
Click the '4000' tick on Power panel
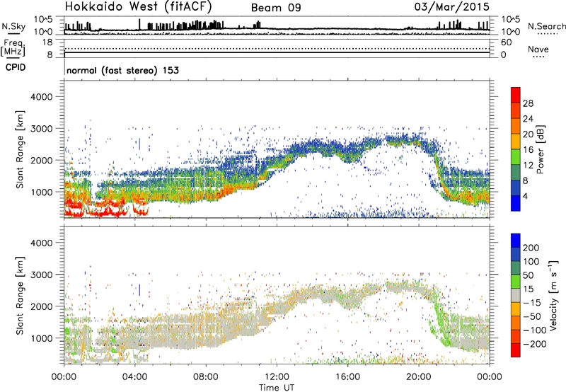pyautogui.click(x=41, y=97)
